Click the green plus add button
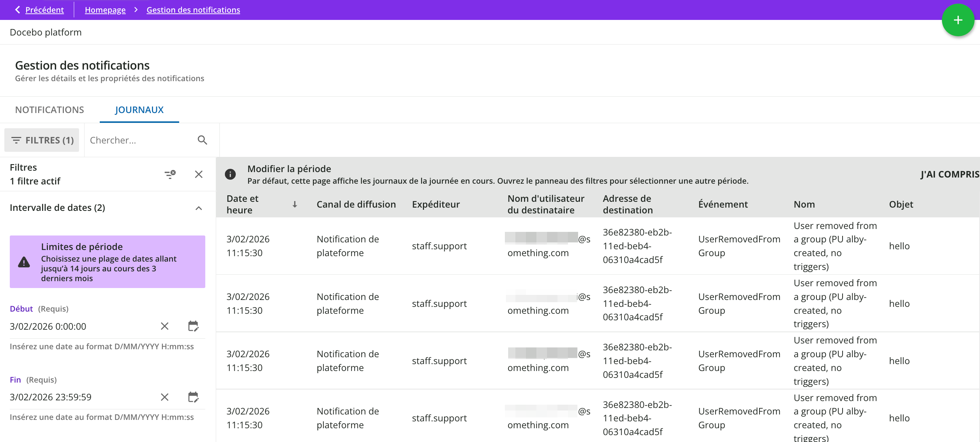 958,20
